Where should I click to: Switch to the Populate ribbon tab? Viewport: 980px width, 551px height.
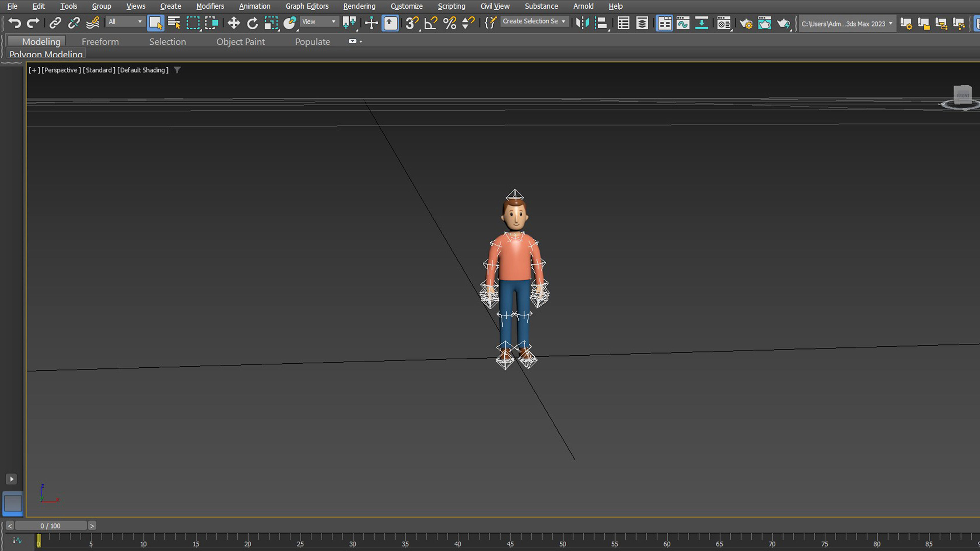point(312,41)
